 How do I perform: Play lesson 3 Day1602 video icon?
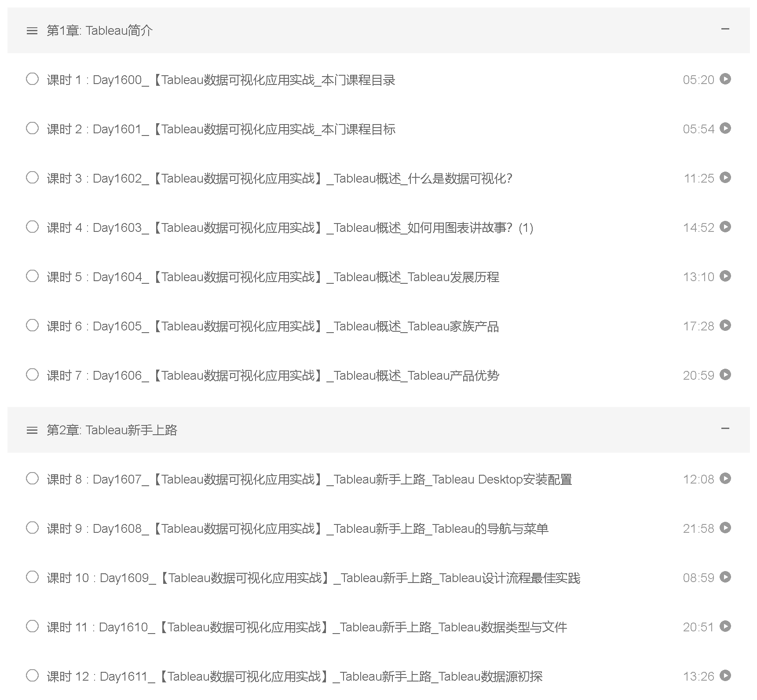click(x=725, y=177)
